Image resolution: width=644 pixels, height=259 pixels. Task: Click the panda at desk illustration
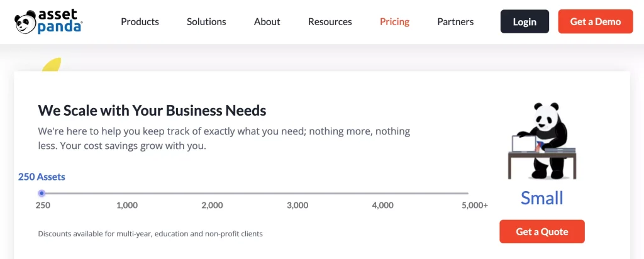[x=542, y=140]
